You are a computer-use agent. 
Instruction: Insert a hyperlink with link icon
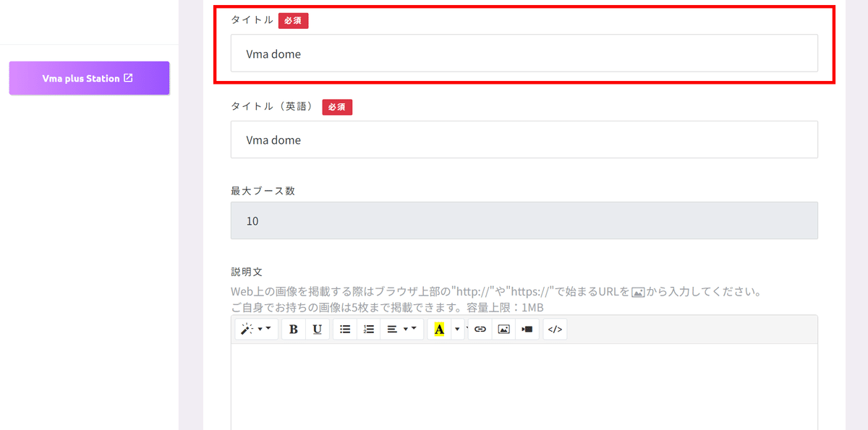pos(480,329)
